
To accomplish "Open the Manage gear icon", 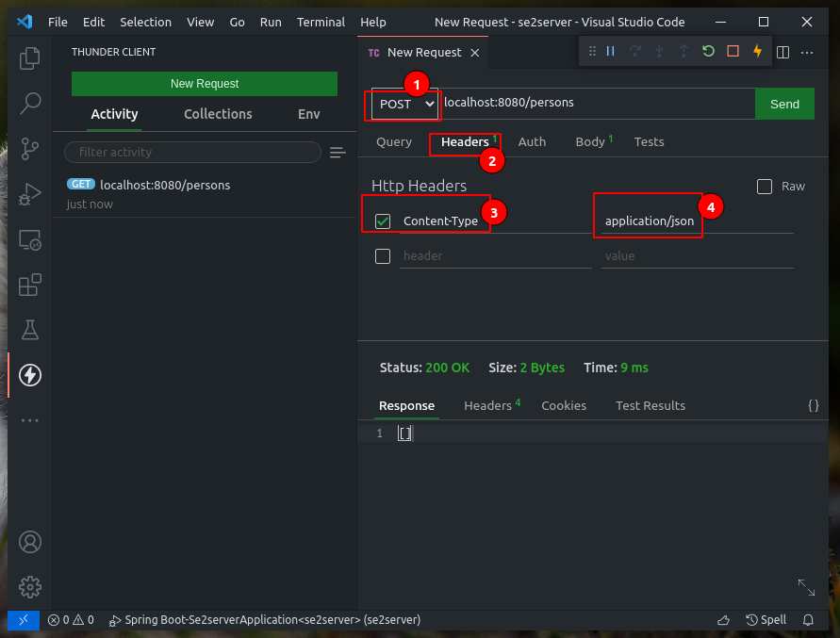I will 30,587.
